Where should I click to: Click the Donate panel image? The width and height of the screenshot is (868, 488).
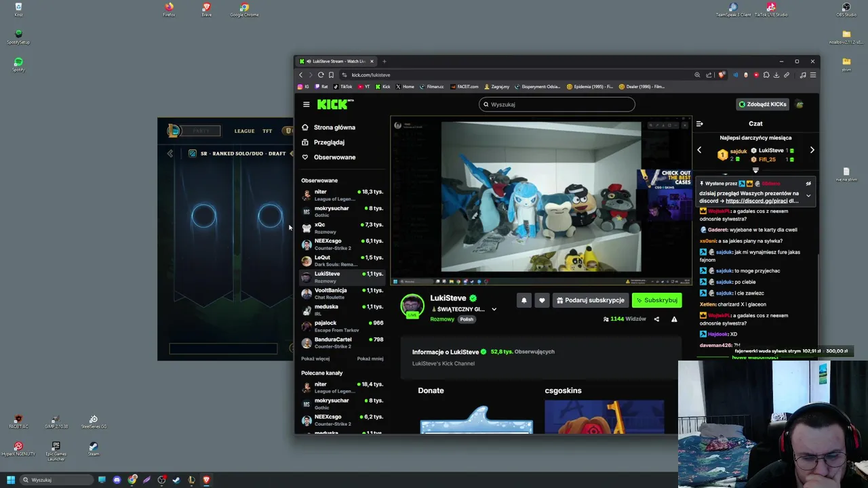click(x=477, y=419)
